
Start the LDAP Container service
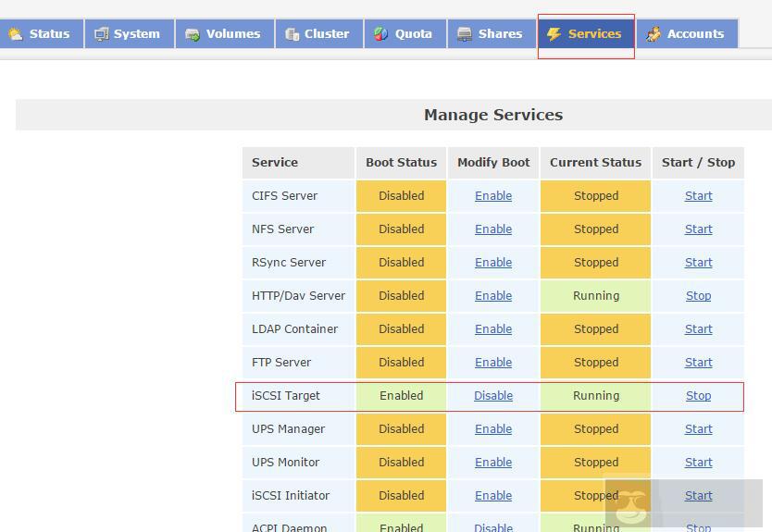click(x=698, y=329)
